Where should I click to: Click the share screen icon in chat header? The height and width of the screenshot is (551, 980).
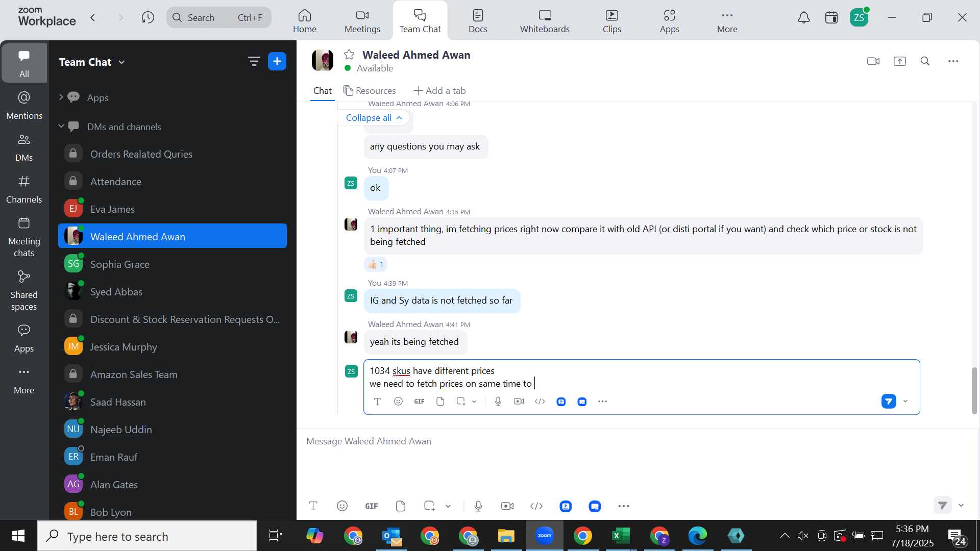tap(900, 61)
